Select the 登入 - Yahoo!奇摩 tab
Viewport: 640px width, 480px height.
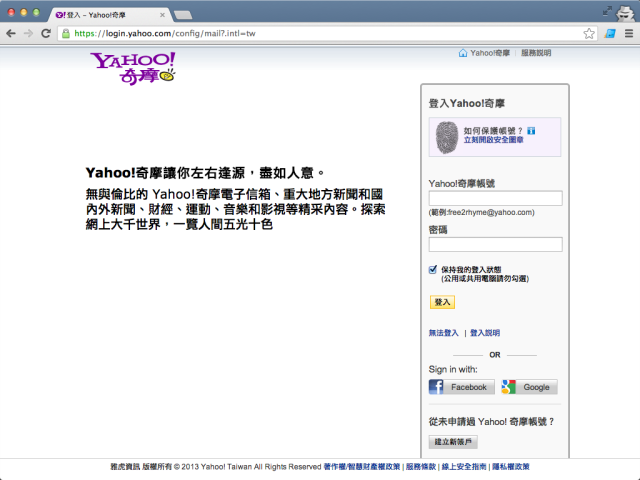click(108, 15)
